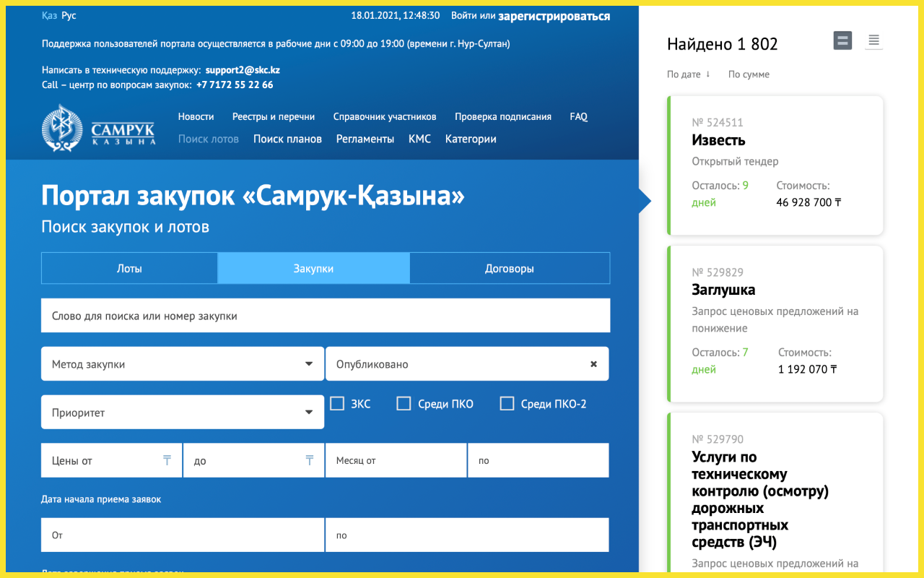Go to Реестры и перечни
This screenshot has width=924, height=578.
[274, 116]
